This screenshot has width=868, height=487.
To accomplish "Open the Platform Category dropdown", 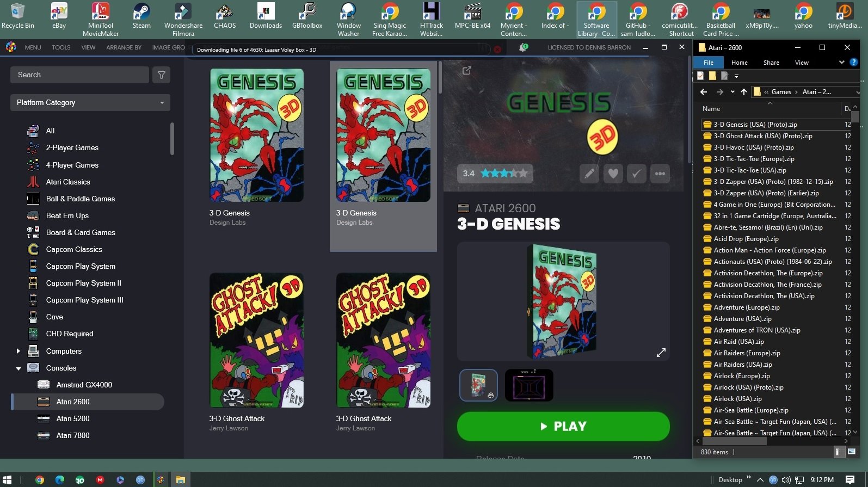I will (90, 102).
